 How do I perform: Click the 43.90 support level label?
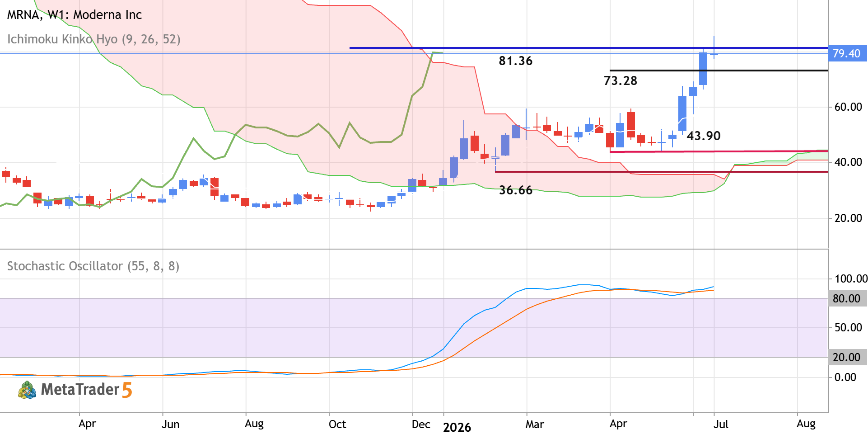(x=704, y=136)
